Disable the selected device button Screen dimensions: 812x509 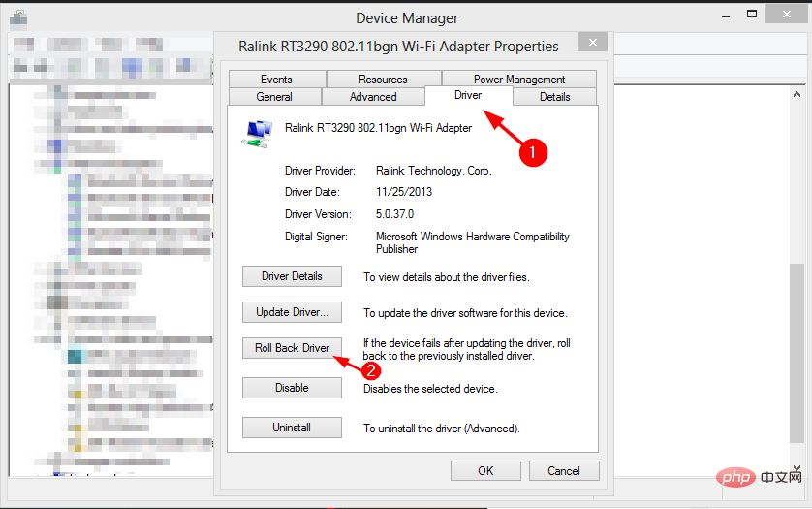point(292,388)
